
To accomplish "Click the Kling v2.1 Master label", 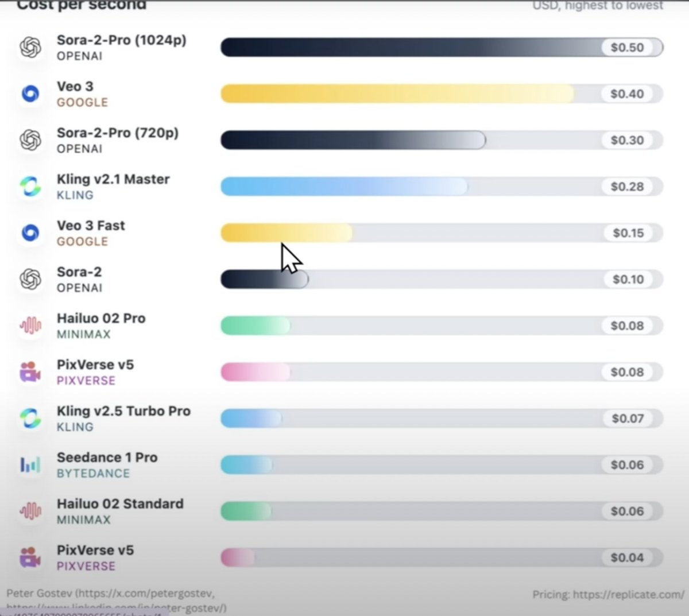I will [x=113, y=179].
